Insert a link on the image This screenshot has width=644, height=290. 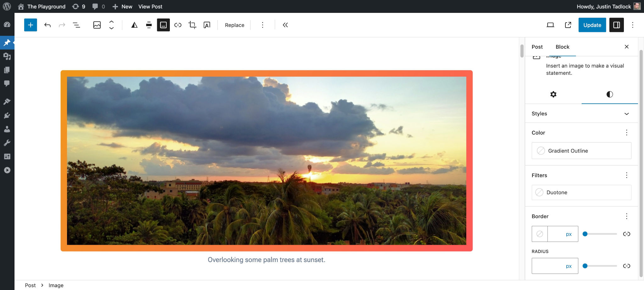178,25
